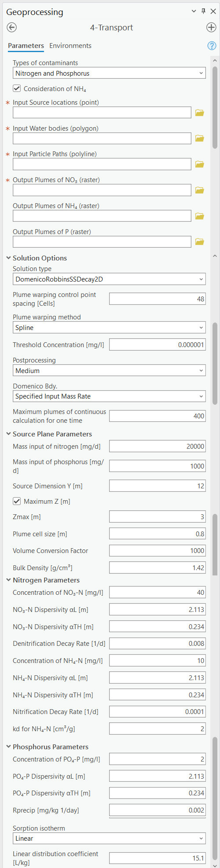
Task: Browse folder for Input Source locations
Action: tap(200, 113)
